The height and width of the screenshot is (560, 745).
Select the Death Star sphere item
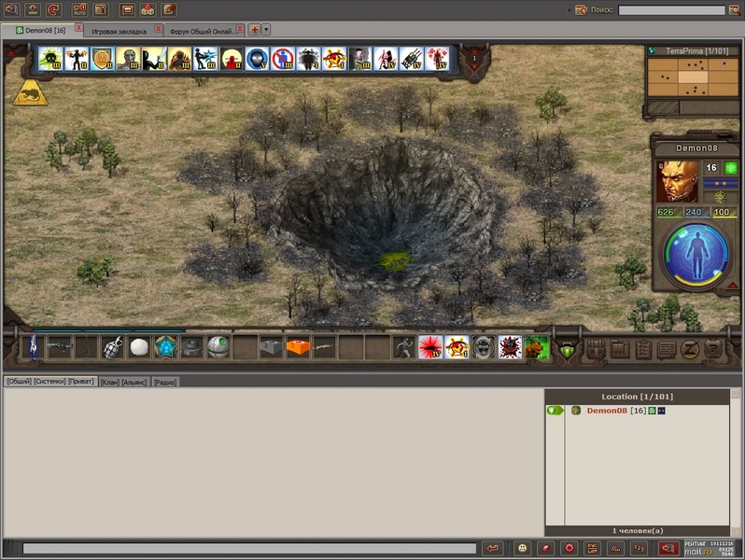pyautogui.click(x=218, y=348)
